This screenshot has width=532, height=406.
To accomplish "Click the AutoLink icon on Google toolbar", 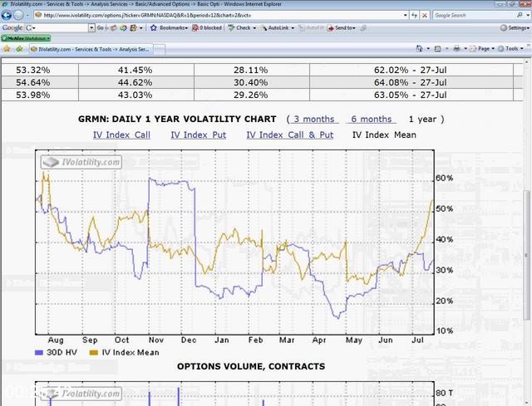I will [264, 27].
